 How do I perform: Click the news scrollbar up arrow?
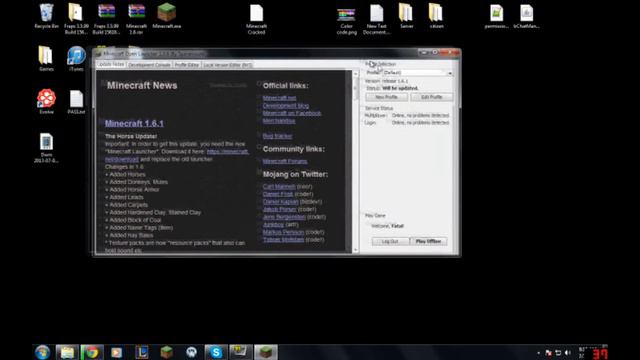tap(356, 74)
